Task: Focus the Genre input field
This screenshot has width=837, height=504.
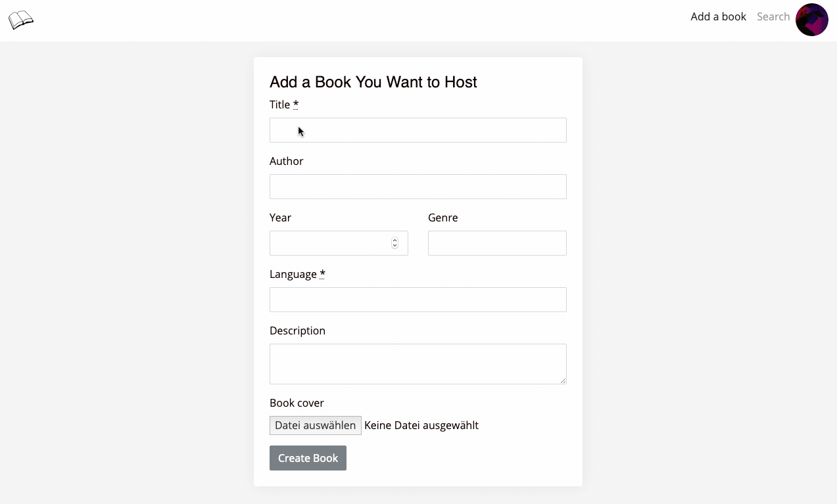Action: point(496,242)
